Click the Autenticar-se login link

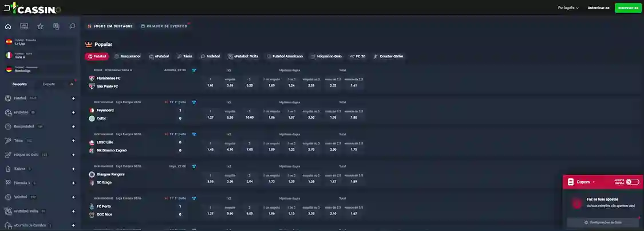click(x=599, y=8)
